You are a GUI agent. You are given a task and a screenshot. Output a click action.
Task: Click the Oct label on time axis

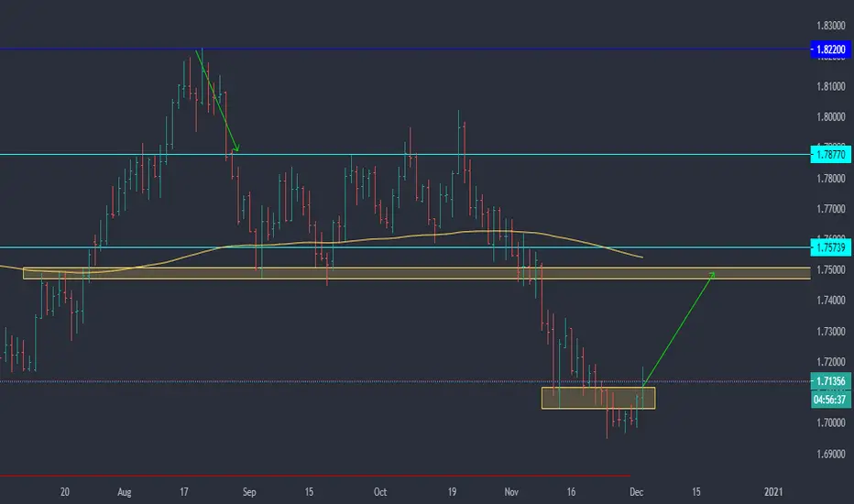pos(380,492)
